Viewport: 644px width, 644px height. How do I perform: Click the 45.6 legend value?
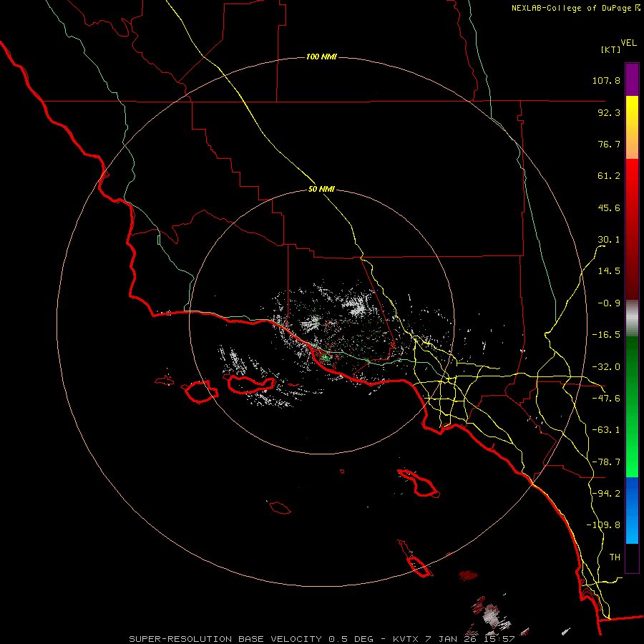pyautogui.click(x=609, y=208)
